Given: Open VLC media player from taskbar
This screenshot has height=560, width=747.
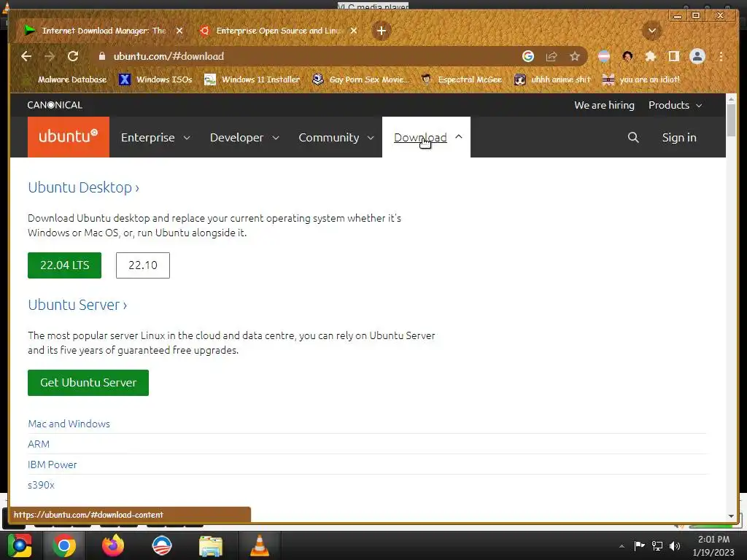Looking at the screenshot, I should 260,545.
